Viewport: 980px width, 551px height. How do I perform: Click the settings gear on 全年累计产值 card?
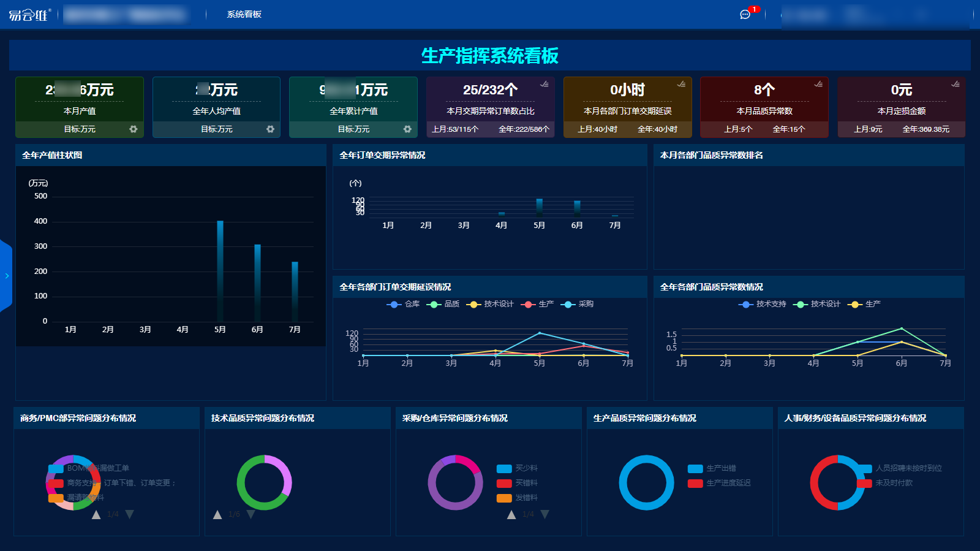407,129
